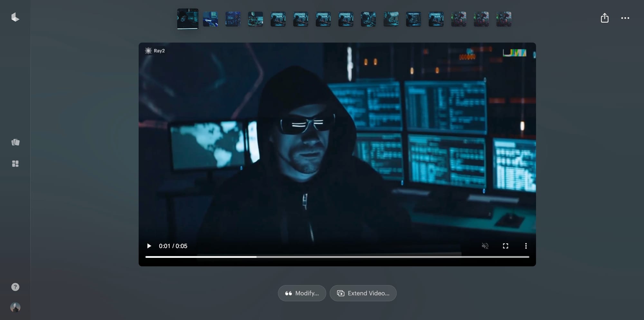The image size is (644, 320).
Task: Select the last thumbnail in the strip
Action: (504, 19)
